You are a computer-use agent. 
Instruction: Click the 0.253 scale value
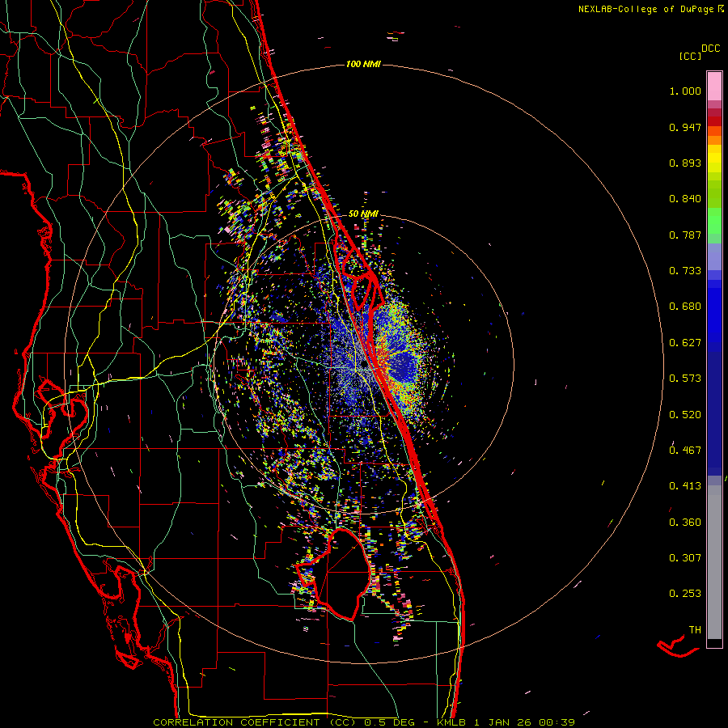pyautogui.click(x=685, y=594)
